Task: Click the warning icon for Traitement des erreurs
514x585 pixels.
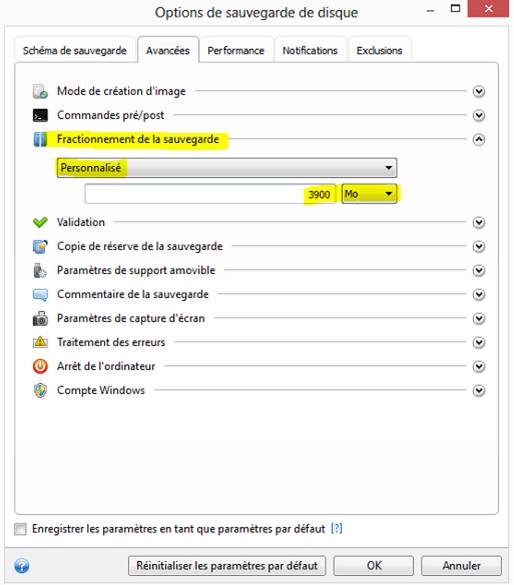Action: click(40, 342)
